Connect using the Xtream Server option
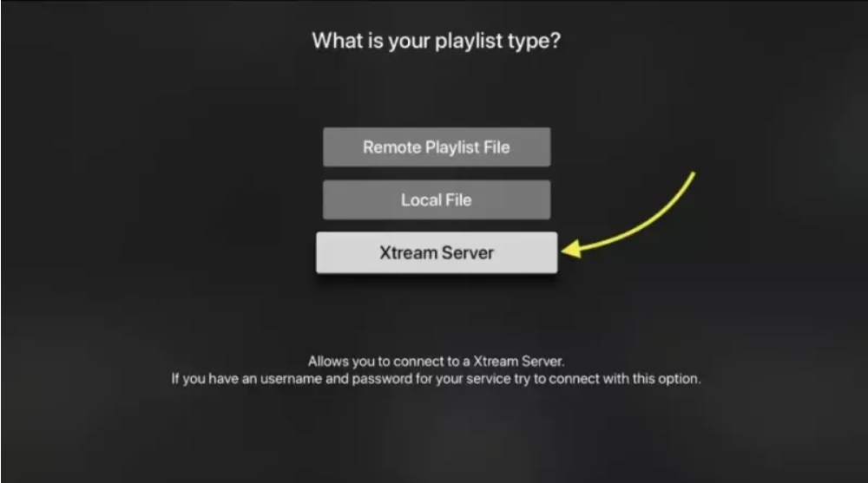868x483 pixels. click(437, 253)
